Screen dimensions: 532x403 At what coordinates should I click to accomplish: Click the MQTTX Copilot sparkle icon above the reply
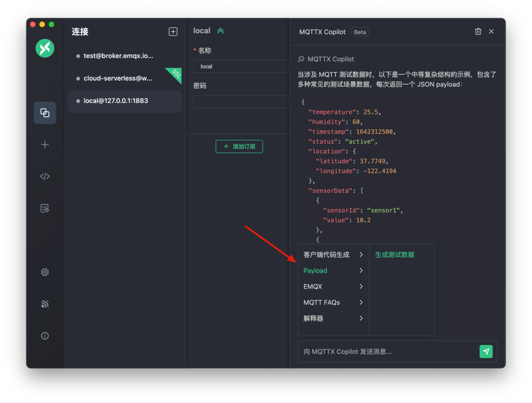[x=301, y=59]
